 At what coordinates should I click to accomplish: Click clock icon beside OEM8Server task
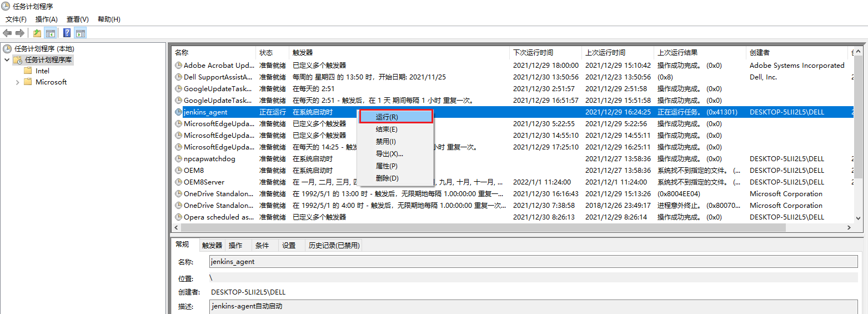[x=178, y=182]
